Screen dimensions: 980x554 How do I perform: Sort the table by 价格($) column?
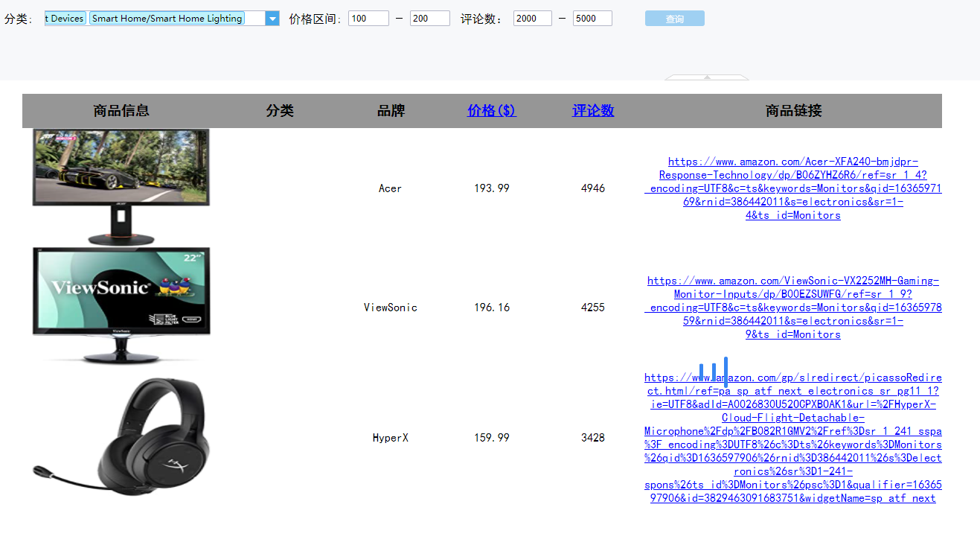click(491, 111)
